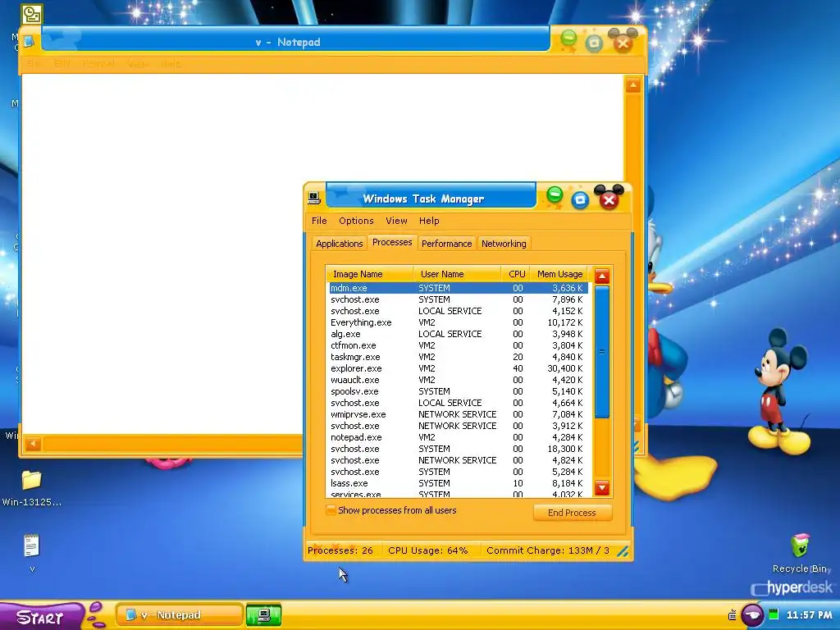840x630 pixels.
Task: Click the process list scroll-down arrow
Action: (602, 487)
